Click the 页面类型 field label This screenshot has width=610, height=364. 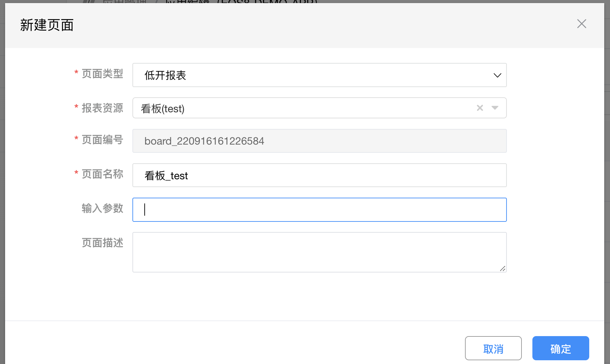[102, 74]
